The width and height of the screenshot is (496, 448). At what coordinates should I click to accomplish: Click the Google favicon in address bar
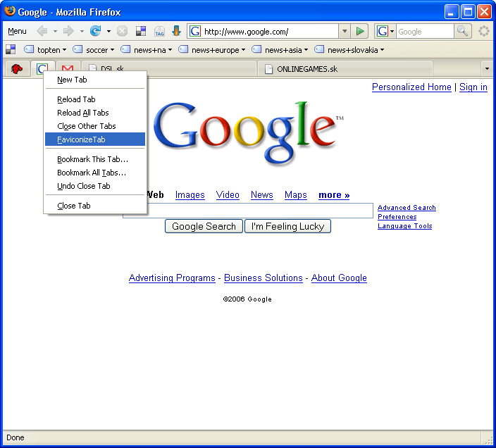[195, 31]
